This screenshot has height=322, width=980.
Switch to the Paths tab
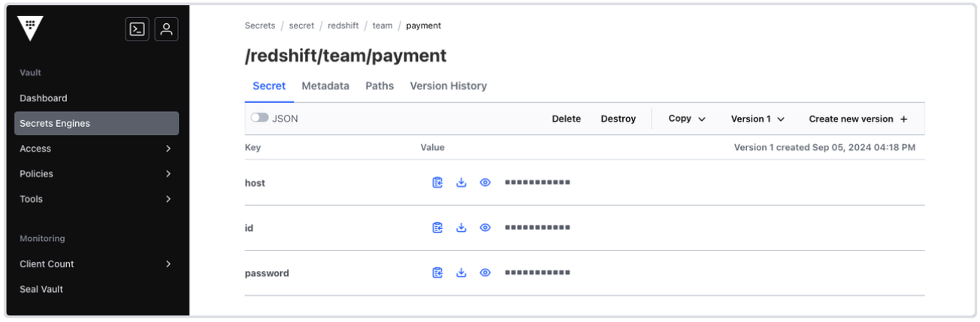click(x=380, y=86)
